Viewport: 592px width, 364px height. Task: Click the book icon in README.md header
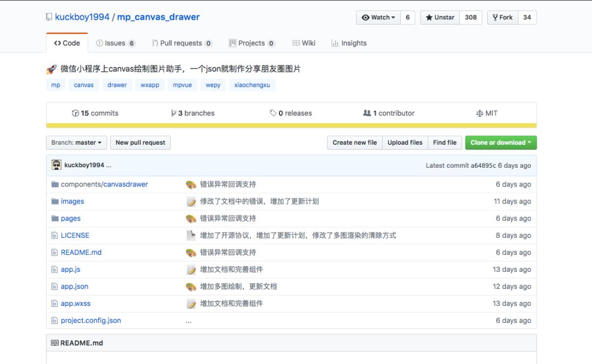pyautogui.click(x=55, y=343)
